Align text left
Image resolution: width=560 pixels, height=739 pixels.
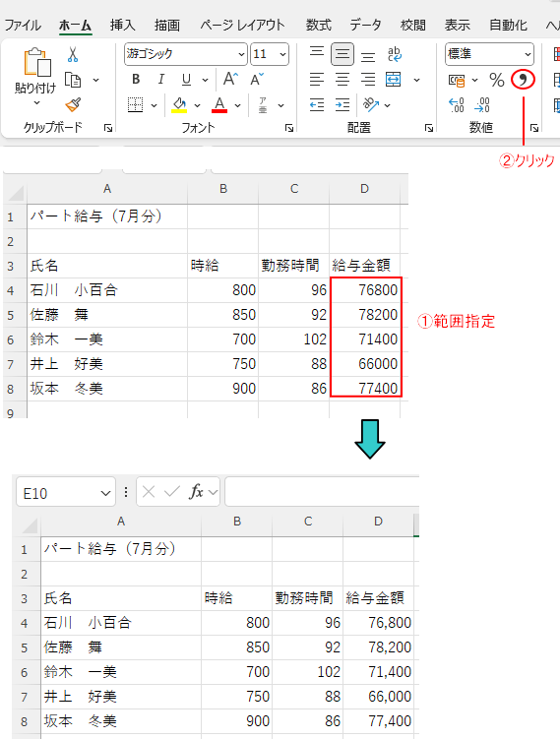click(x=317, y=79)
